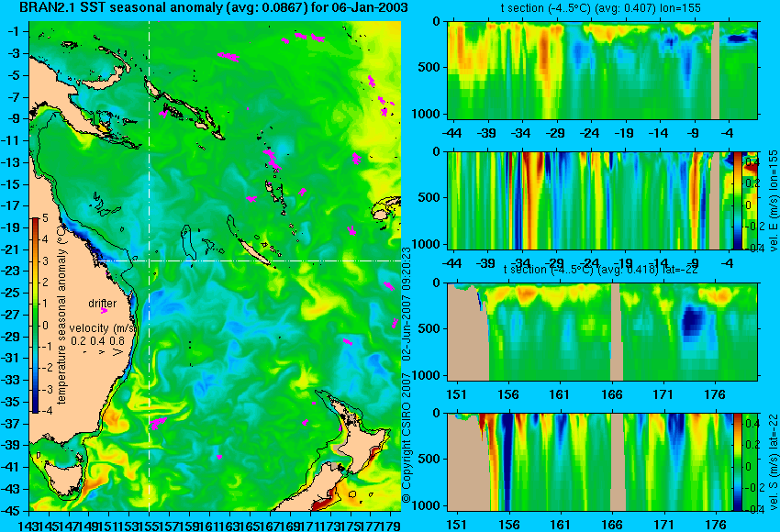Click the tan land column near 166 in lat=-22 temperature section
Viewport: 780px width, 532px height.
tap(617, 332)
